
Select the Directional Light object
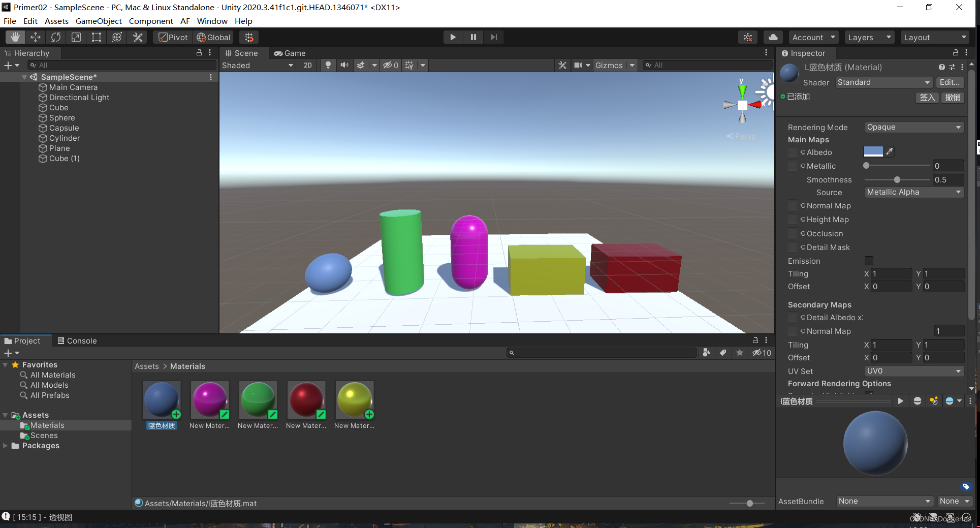[x=79, y=98]
